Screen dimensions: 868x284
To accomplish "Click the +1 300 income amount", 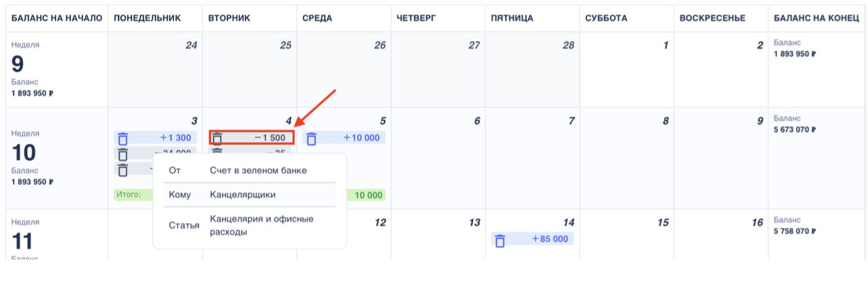I will click(x=175, y=138).
